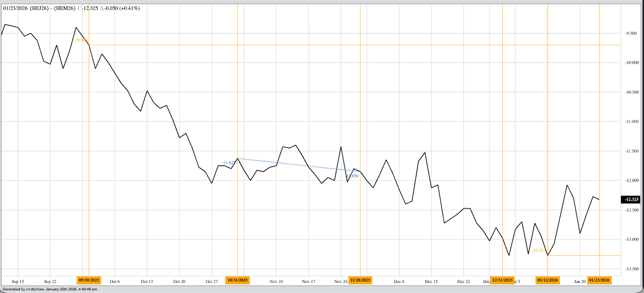
Task: Select the 10/31/2025 date flag
Action: click(x=238, y=280)
